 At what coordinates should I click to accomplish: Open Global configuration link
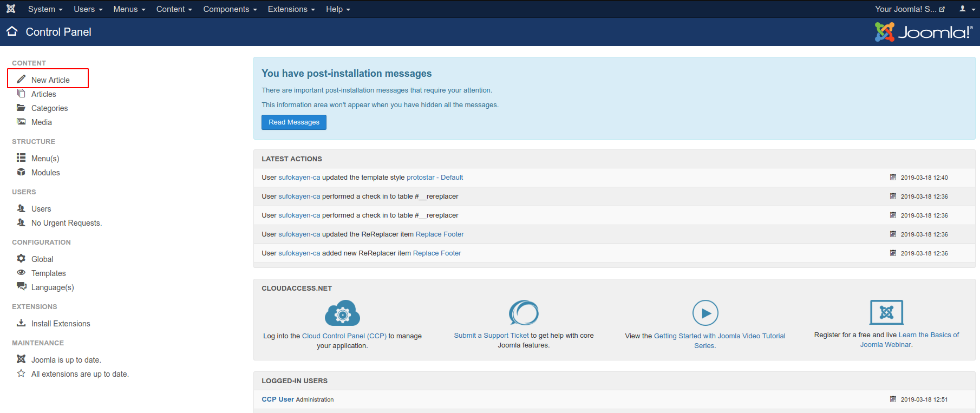coord(42,259)
